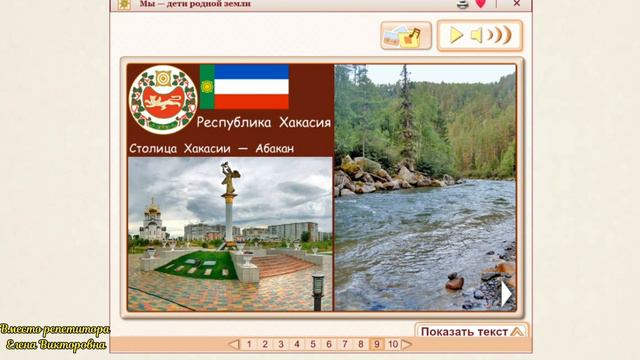Open the pictures and music gallery button
The height and width of the screenshot is (360, 640).
(406, 36)
